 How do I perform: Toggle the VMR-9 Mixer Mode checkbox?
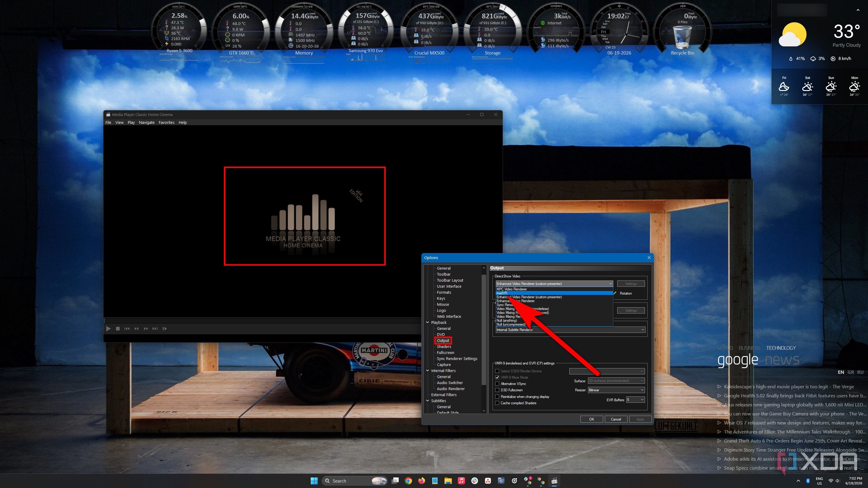point(497,377)
